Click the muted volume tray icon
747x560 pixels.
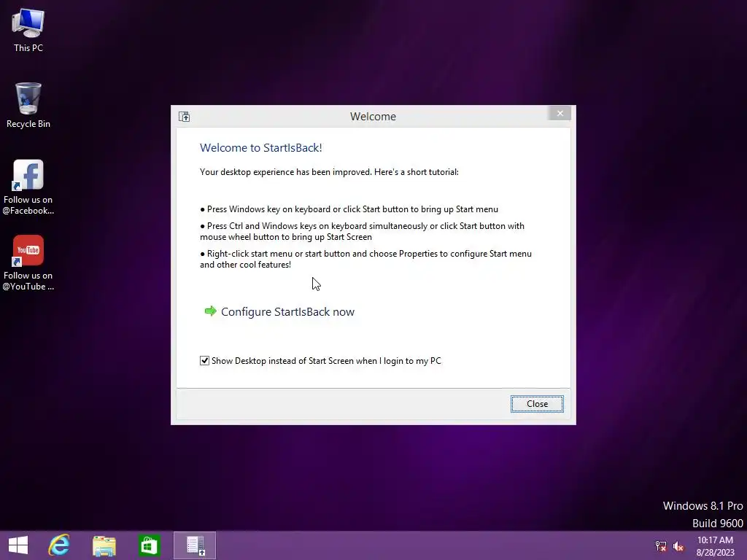click(x=678, y=546)
